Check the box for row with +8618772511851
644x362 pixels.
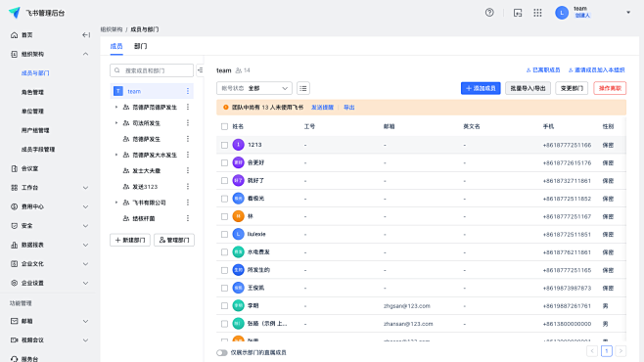pyautogui.click(x=224, y=235)
